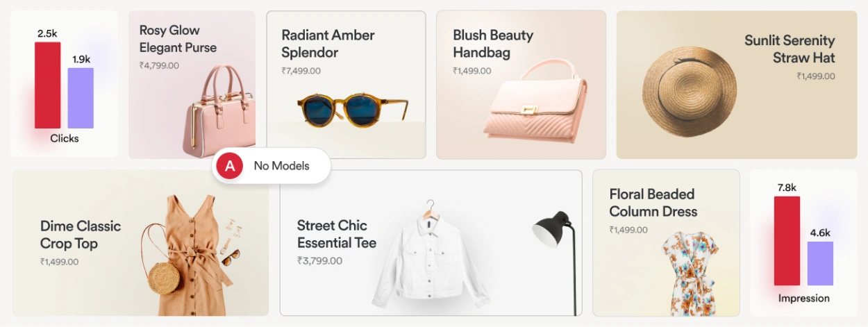Click the black floor lamp image
The width and height of the screenshot is (868, 327).
(x=556, y=262)
